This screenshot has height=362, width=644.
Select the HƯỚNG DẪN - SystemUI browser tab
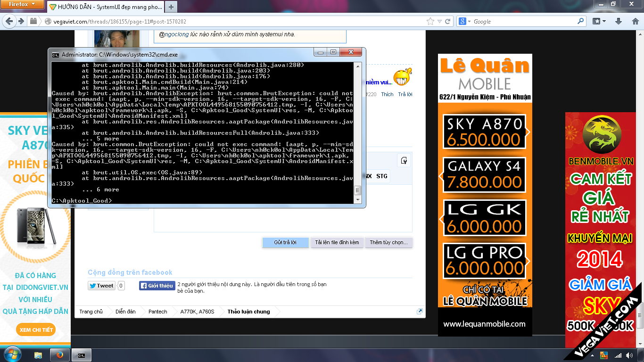[106, 7]
